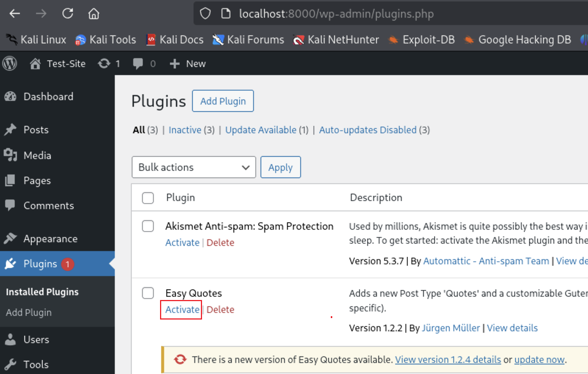Open Appearance in the sidebar menu

50,239
